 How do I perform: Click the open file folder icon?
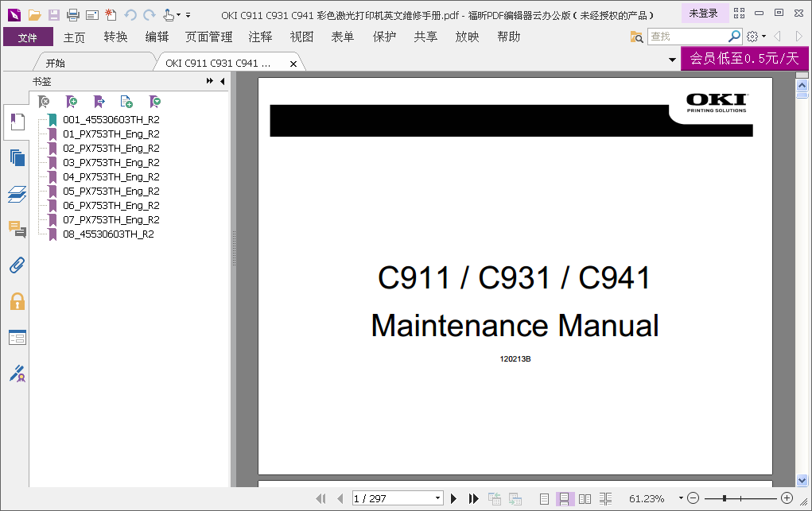34,15
